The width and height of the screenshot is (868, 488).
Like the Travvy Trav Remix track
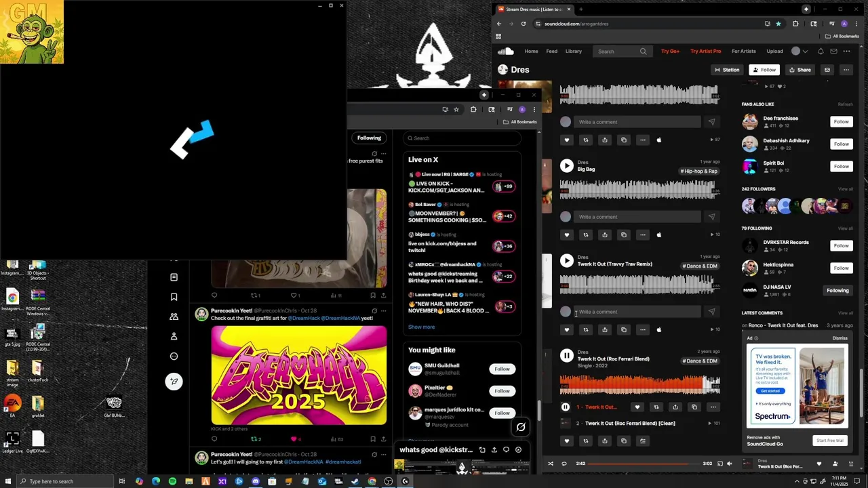pos(567,329)
